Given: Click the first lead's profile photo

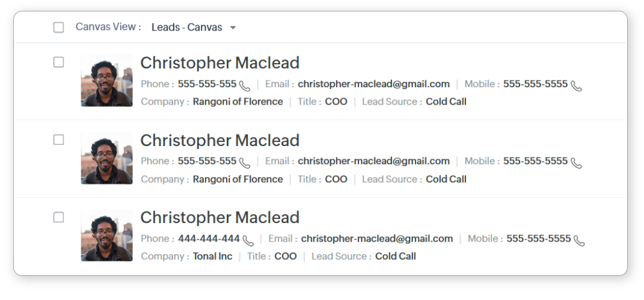Looking at the screenshot, I should pyautogui.click(x=106, y=81).
